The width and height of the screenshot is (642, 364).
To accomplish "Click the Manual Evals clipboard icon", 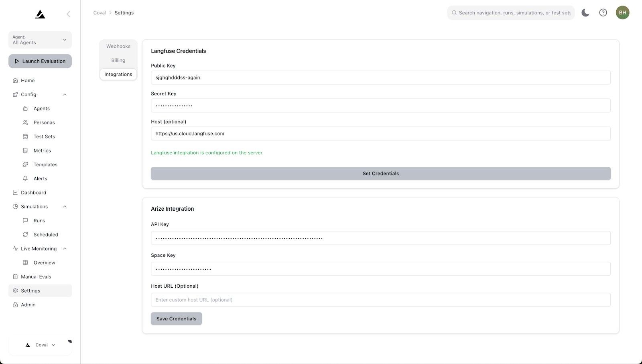I will (x=15, y=277).
